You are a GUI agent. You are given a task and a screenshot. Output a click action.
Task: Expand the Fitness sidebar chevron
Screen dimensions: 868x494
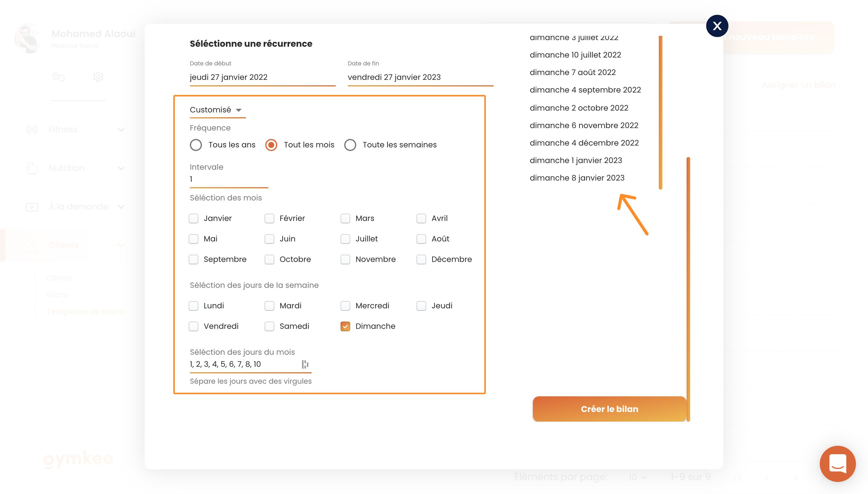pyautogui.click(x=121, y=130)
